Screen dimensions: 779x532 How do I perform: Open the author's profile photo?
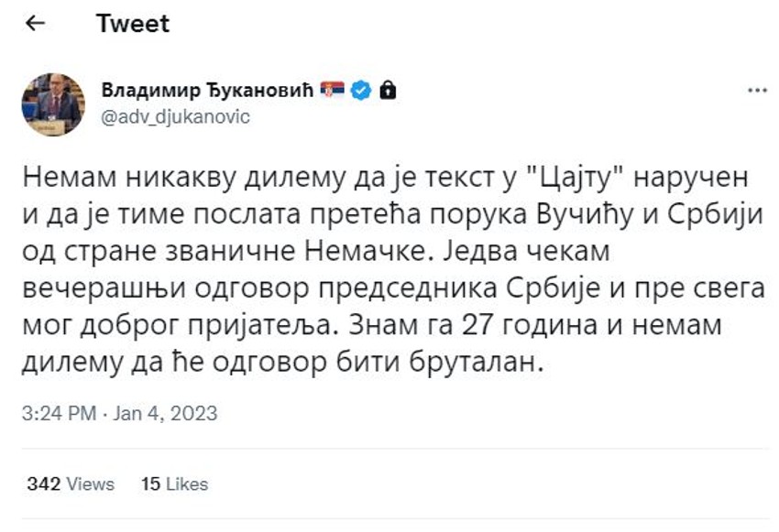(52, 104)
